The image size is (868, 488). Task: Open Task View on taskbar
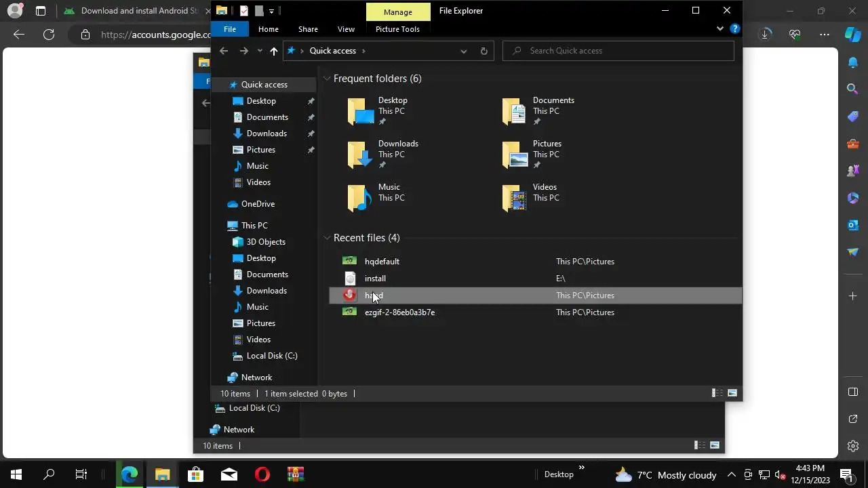pos(81,474)
